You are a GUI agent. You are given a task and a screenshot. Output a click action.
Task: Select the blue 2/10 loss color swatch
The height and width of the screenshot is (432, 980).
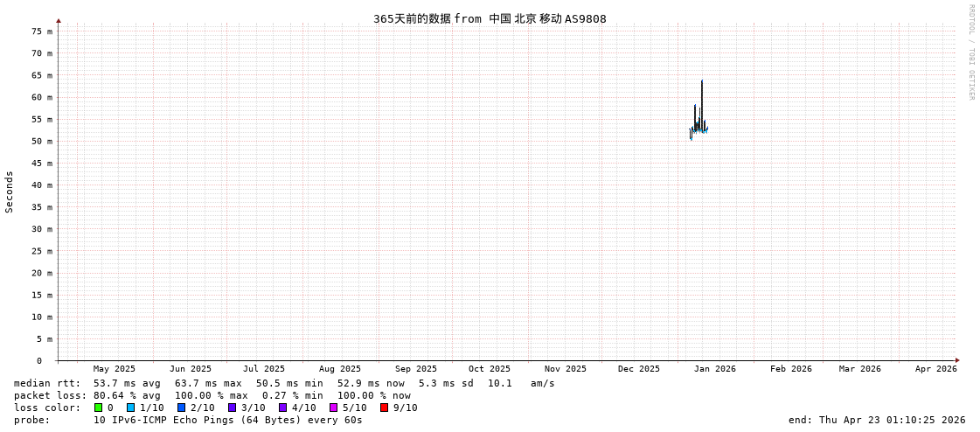182,408
